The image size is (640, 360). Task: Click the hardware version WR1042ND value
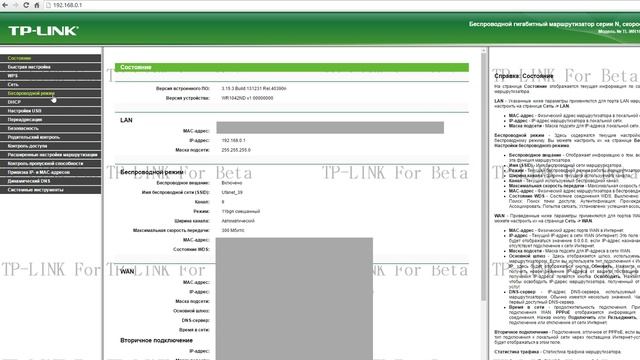coord(247,98)
